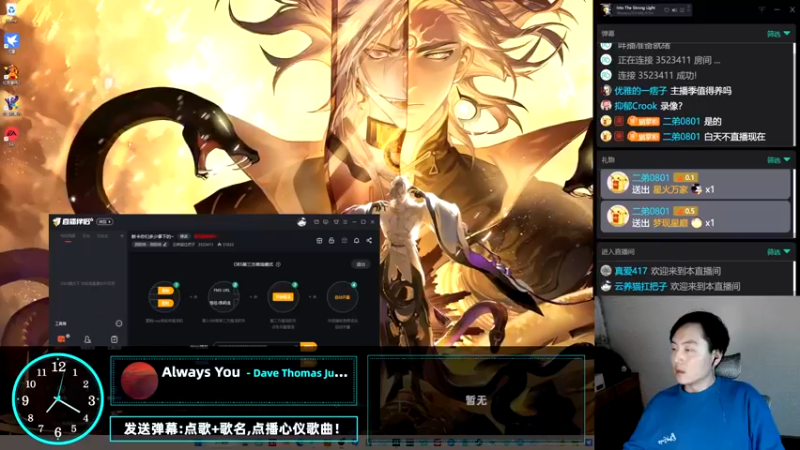Click username 优雅的一痞子 in chat
Viewport: 800px width, 450px height.
(x=640, y=91)
